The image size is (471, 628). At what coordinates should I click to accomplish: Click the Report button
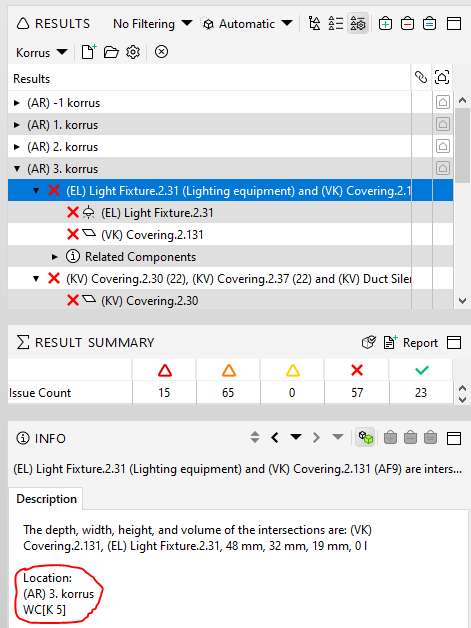point(411,343)
